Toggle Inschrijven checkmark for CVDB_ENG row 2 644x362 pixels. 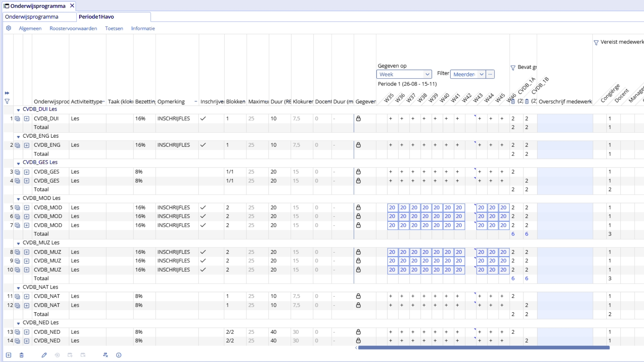203,145
